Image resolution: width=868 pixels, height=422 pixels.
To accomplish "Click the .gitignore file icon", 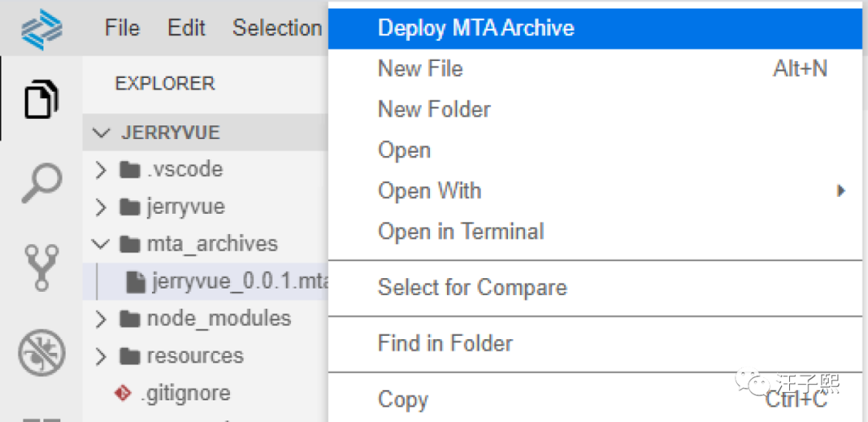I will click(123, 393).
